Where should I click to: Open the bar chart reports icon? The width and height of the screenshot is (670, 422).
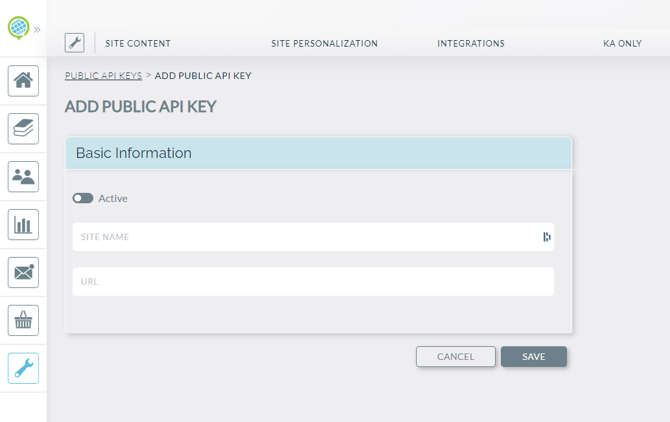pyautogui.click(x=23, y=225)
